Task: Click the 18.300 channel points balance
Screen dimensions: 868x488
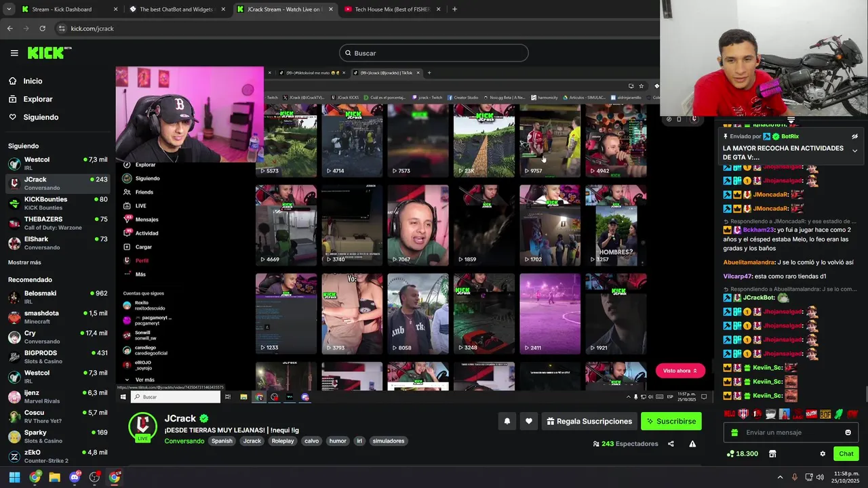Action: pos(742,453)
